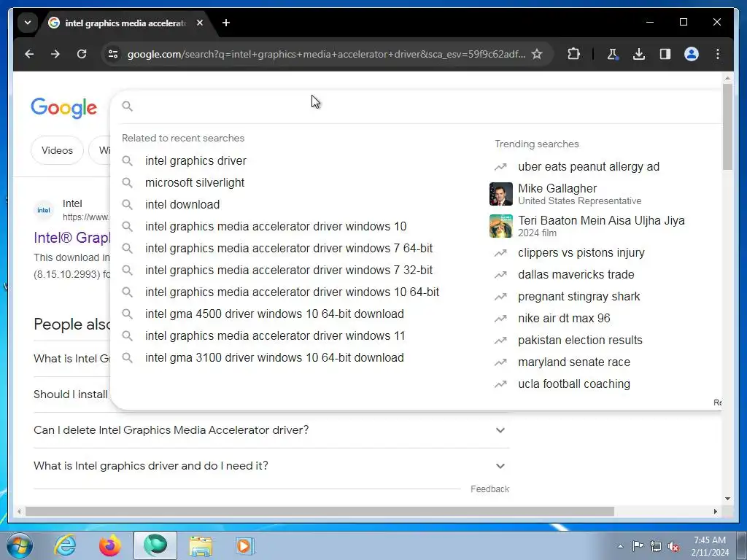Bookmark this page with the star
This screenshot has height=560, width=747.
click(537, 54)
